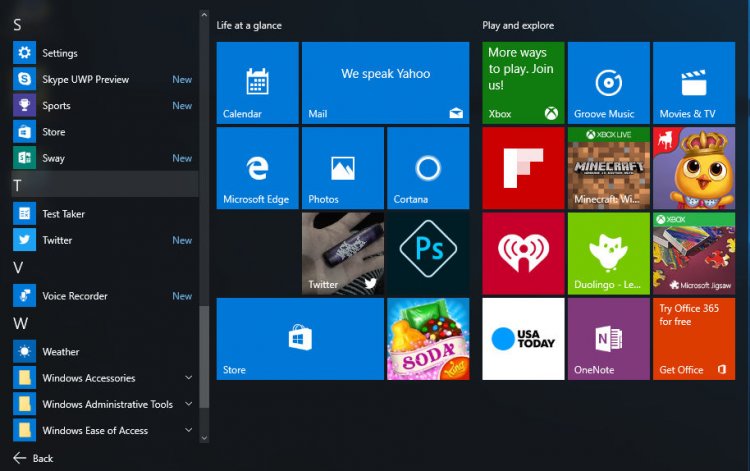Open the Microsoft Jigsaw tile
The image size is (750, 471).
click(694, 253)
